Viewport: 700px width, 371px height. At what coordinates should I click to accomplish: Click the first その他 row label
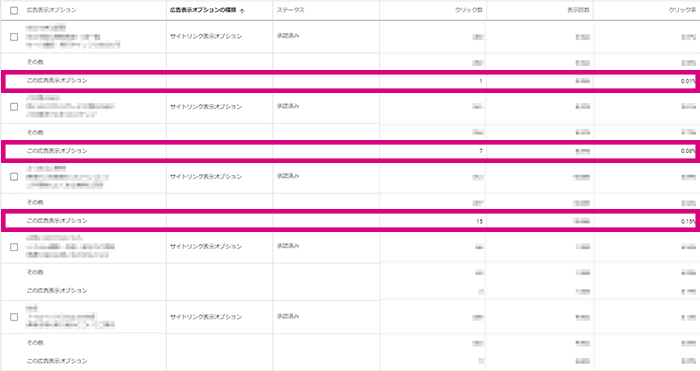(35, 62)
